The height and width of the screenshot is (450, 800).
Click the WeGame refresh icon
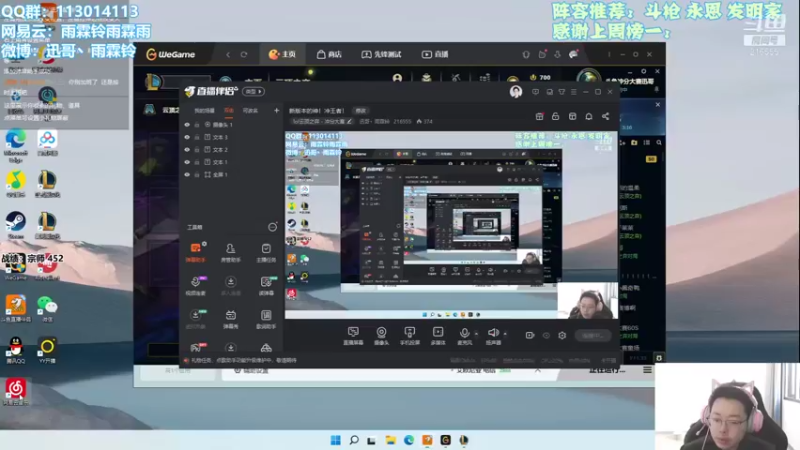[x=244, y=55]
